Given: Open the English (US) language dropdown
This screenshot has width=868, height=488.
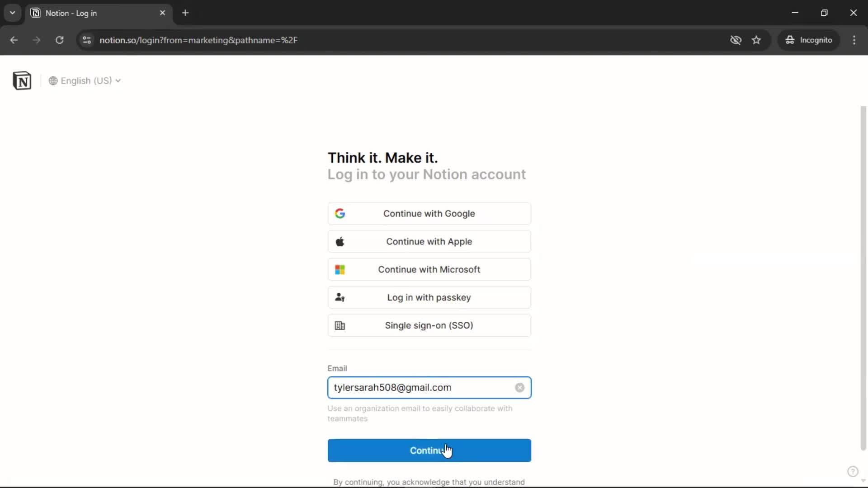Looking at the screenshot, I should (85, 80).
